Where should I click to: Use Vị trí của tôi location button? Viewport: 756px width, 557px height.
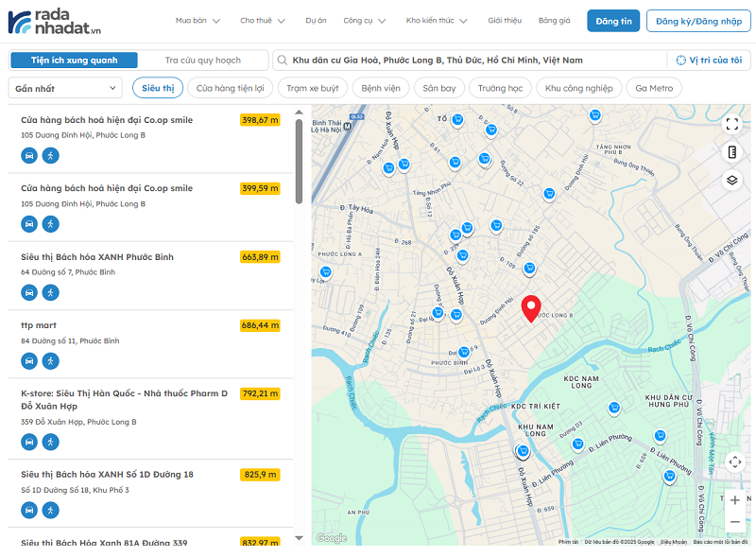(709, 61)
